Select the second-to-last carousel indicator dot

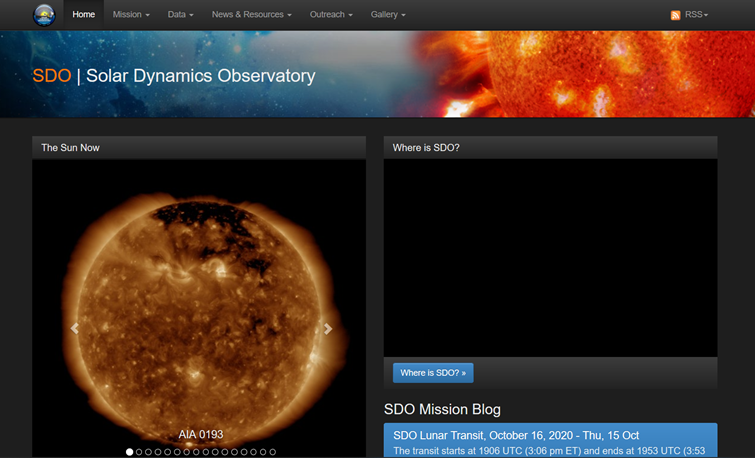point(263,452)
